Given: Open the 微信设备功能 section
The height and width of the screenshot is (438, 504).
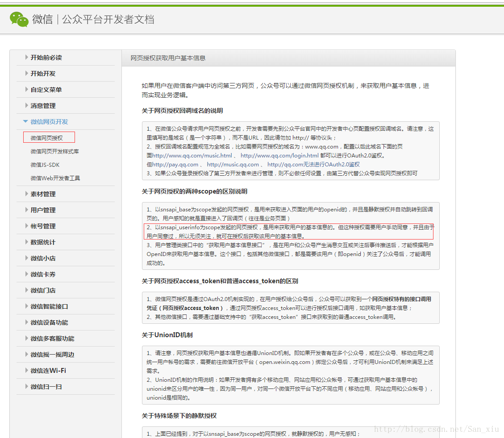Looking at the screenshot, I should 49,322.
